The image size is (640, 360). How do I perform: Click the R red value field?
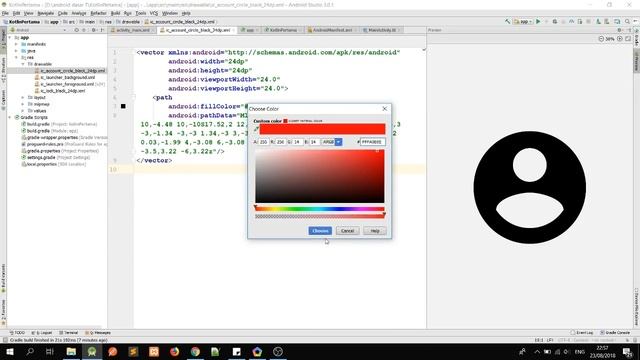pos(280,142)
